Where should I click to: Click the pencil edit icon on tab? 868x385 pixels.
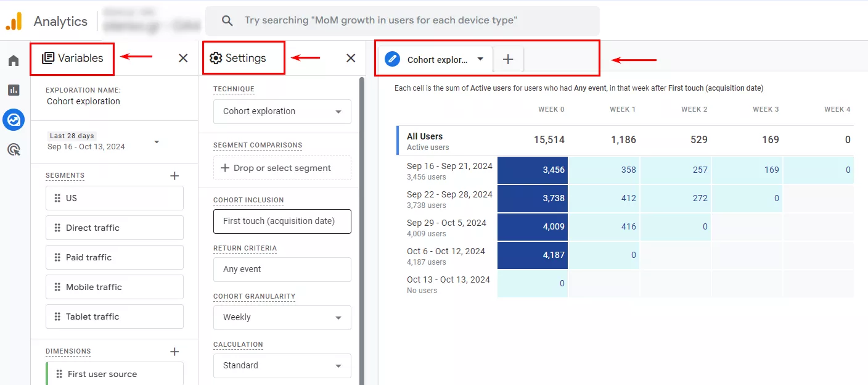392,59
